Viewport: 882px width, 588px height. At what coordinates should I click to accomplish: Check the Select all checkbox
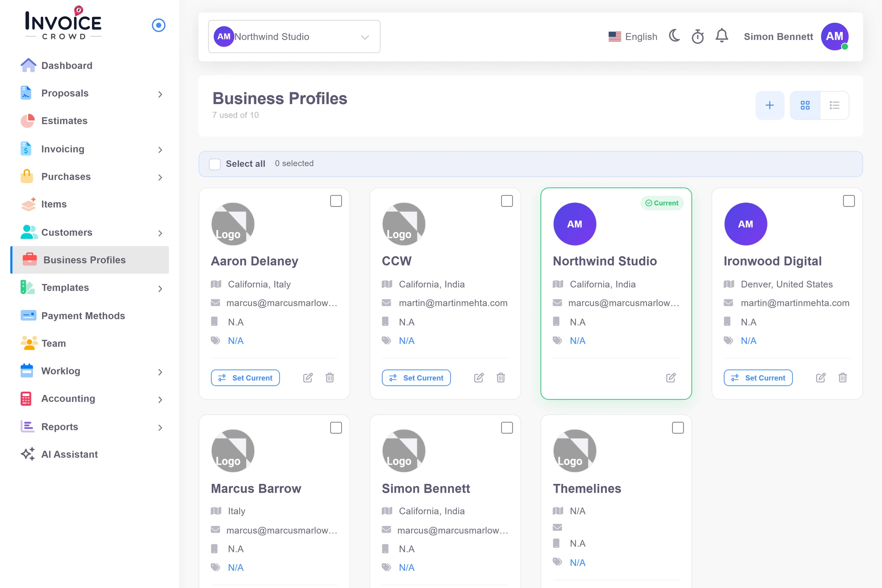click(215, 164)
